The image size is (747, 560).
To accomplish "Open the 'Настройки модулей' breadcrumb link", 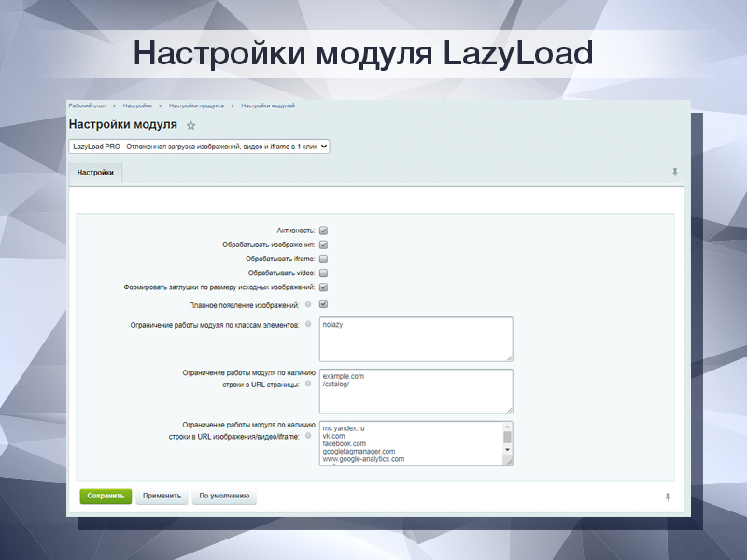I will (x=266, y=105).
